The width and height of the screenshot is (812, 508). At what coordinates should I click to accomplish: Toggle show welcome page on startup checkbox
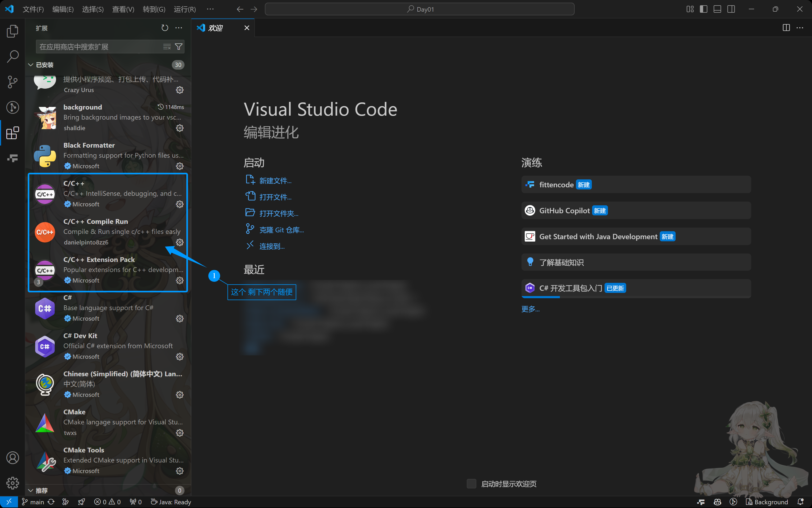(472, 484)
